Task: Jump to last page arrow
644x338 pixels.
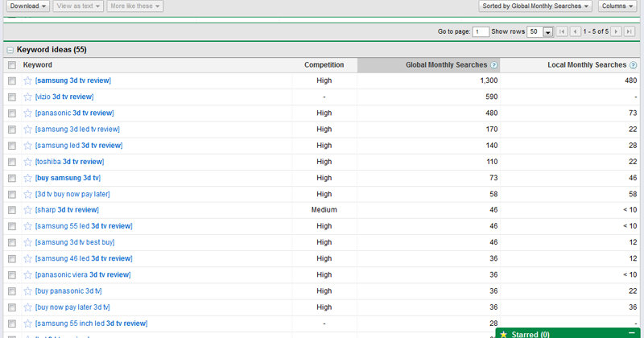Action: [x=630, y=31]
